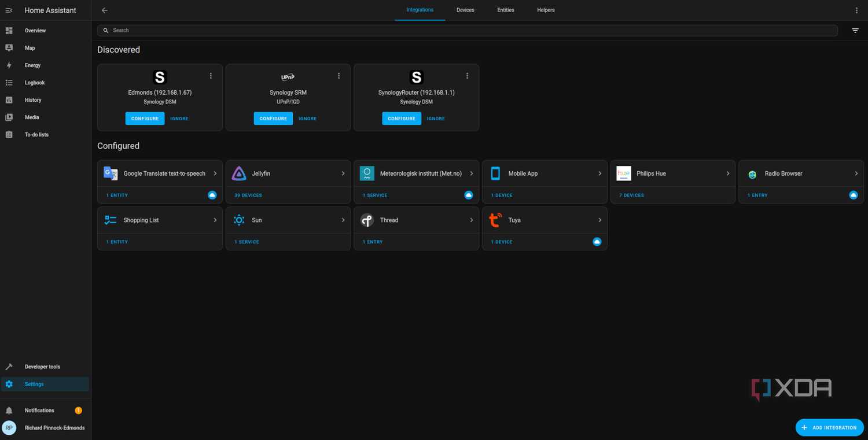Viewport: 868px width, 440px height.
Task: Collapse the sidebar with the menu icon
Action: coord(9,10)
